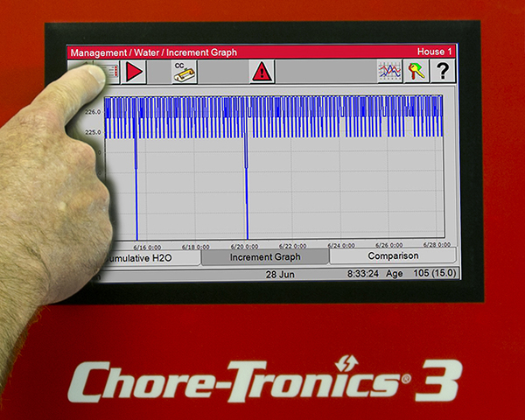Tap the 6/24 0:00 x-axis label
Screen dimensions: 525x420
tap(341, 246)
